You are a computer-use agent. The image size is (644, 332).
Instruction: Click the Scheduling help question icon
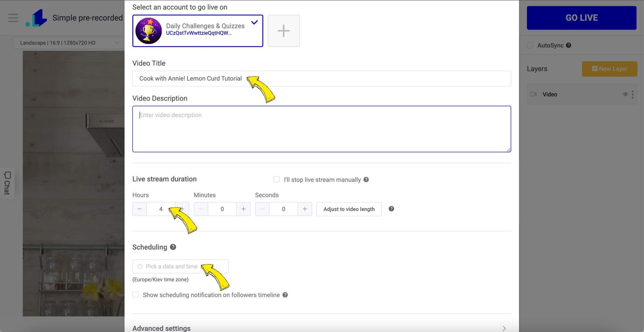[173, 247]
